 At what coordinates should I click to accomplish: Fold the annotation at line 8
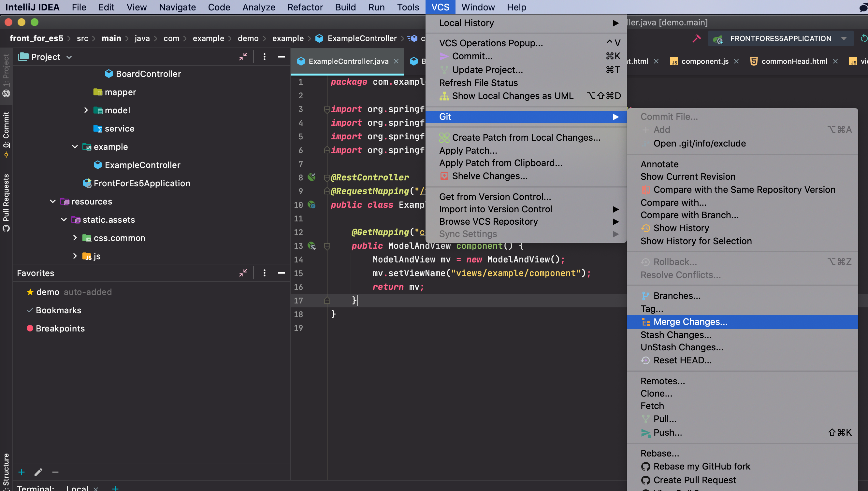327,177
